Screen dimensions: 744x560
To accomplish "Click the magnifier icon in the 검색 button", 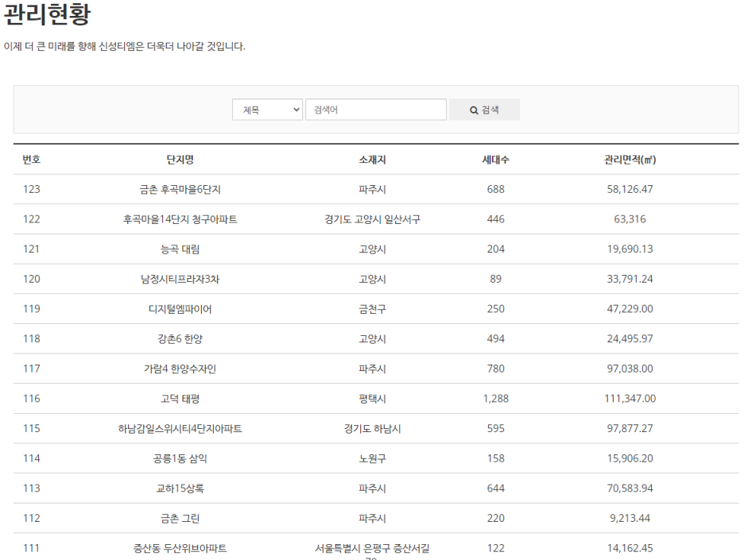I will coord(474,110).
